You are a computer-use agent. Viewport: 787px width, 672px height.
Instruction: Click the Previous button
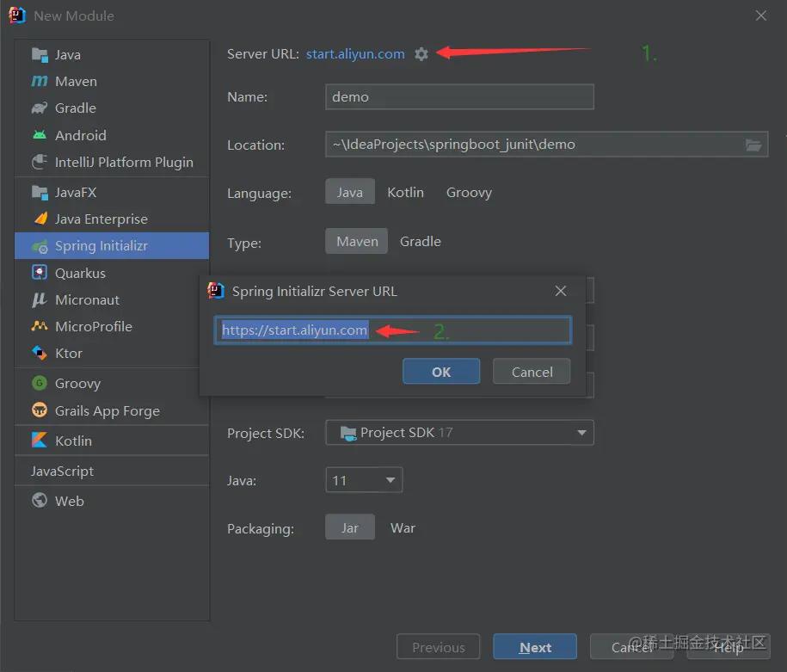[438, 647]
